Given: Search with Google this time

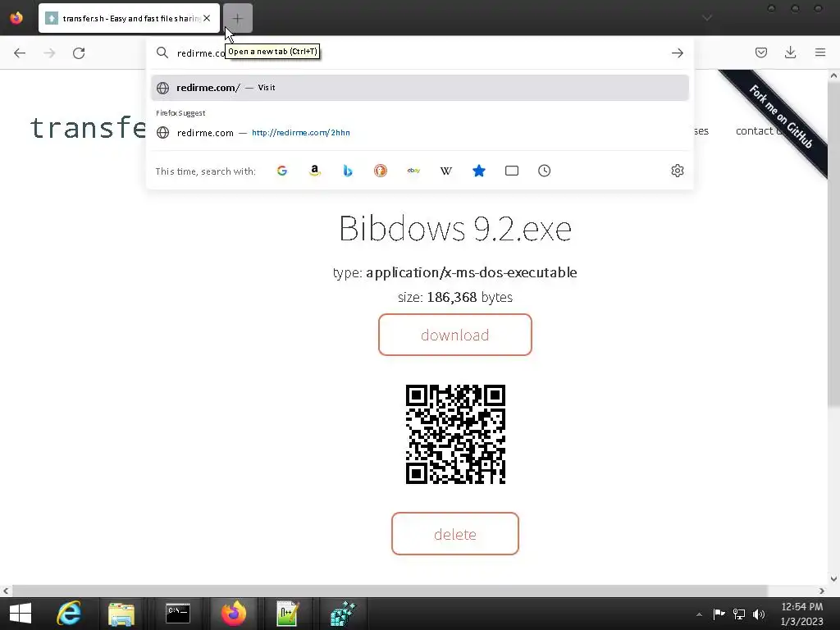Looking at the screenshot, I should tap(282, 171).
